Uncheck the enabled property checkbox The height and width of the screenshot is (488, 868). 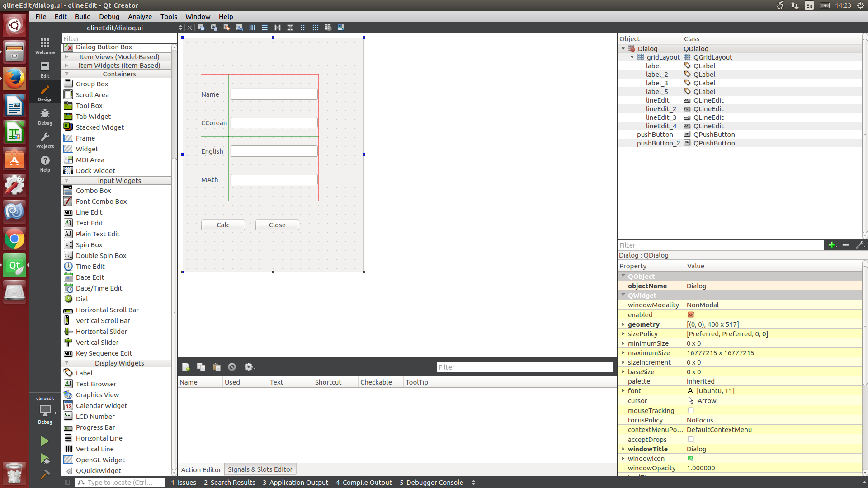691,314
